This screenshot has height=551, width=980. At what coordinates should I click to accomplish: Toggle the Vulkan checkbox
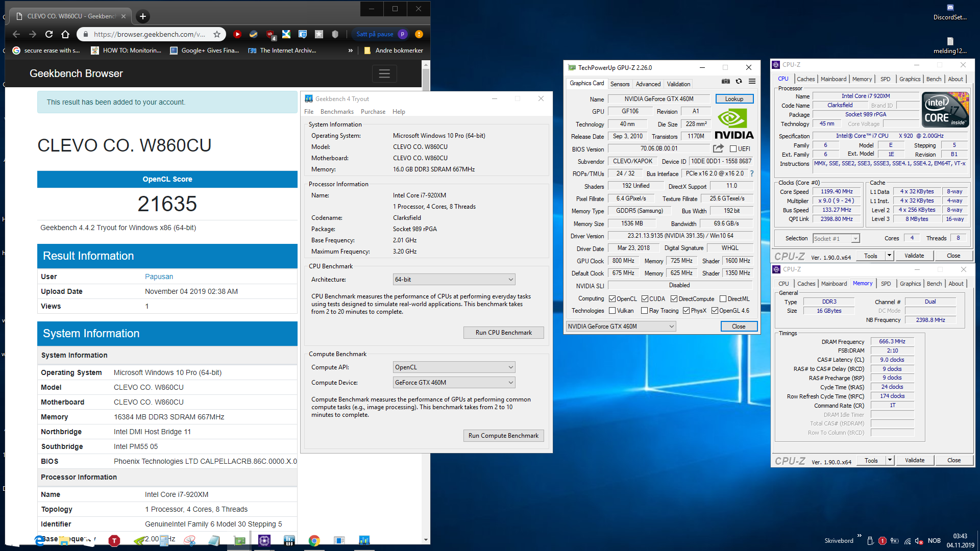612,311
